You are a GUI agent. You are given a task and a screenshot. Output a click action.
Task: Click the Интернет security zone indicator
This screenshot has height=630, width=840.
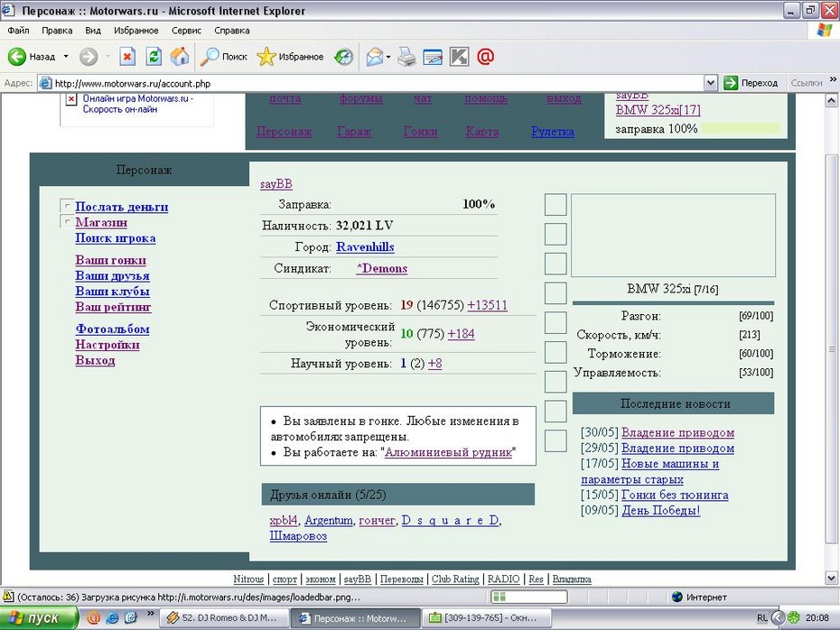click(x=700, y=597)
